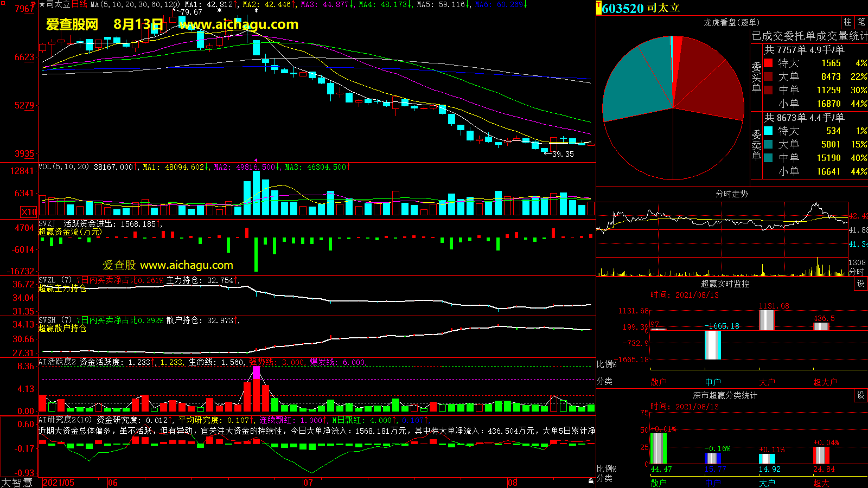Select the 日线 period label

coord(80,4)
